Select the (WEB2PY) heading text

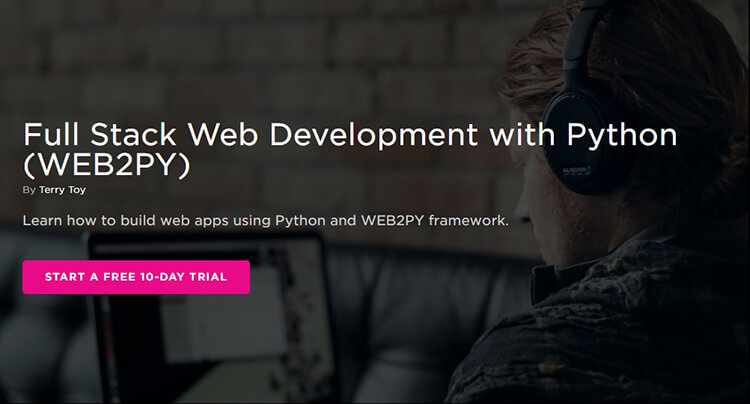pyautogui.click(x=107, y=165)
